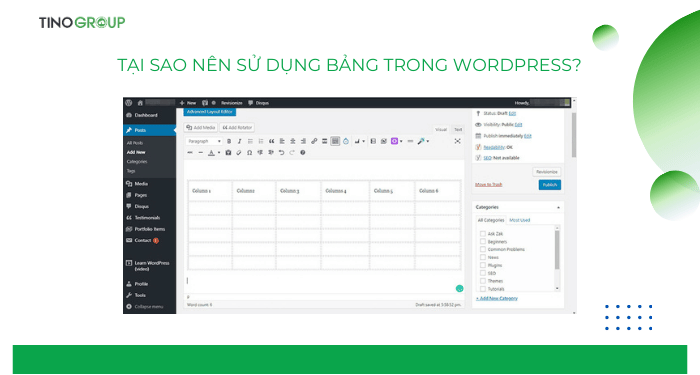Check the SEO category

(x=483, y=273)
